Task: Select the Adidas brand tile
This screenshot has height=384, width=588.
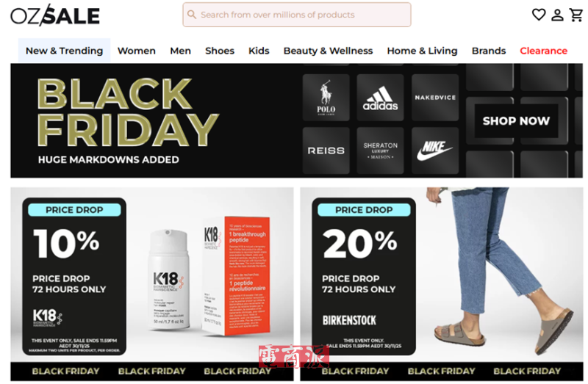Action: pos(380,98)
